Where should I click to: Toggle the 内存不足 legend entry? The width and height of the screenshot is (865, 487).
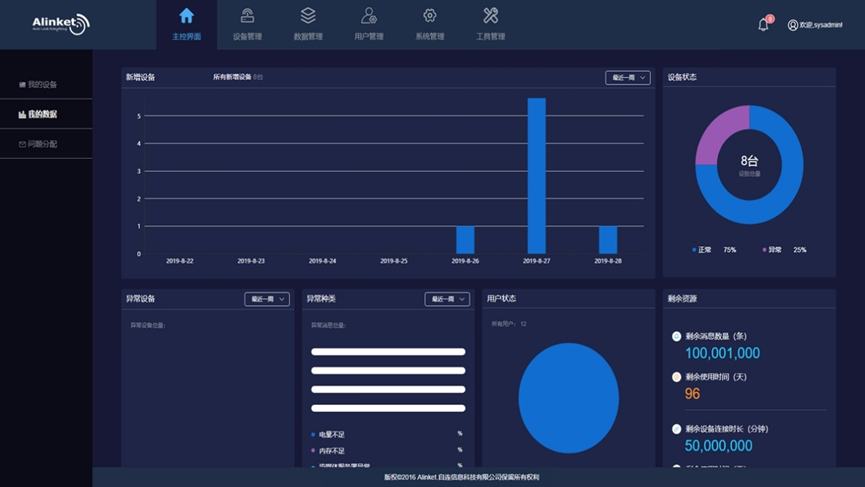tap(328, 451)
